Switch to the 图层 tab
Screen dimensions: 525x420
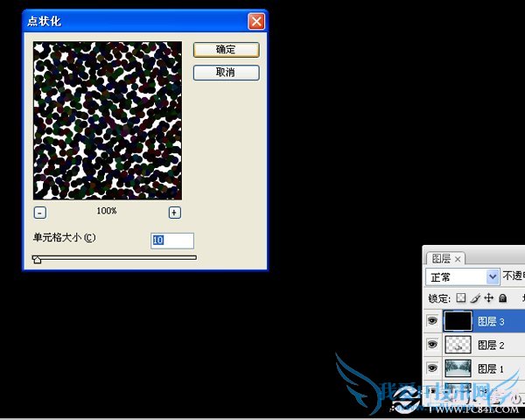pos(441,259)
